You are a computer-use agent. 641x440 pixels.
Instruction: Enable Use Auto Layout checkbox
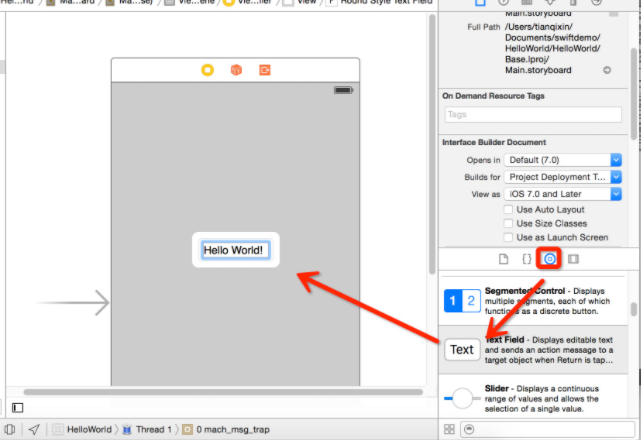click(x=508, y=209)
